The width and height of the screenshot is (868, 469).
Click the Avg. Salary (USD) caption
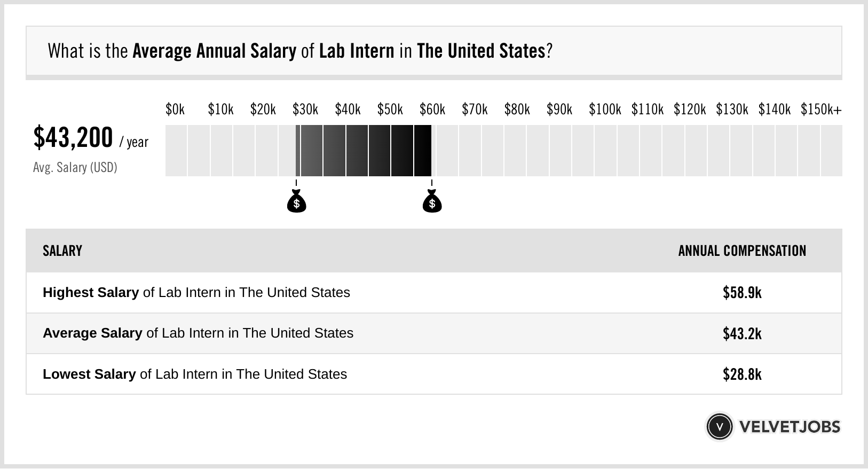[75, 168]
